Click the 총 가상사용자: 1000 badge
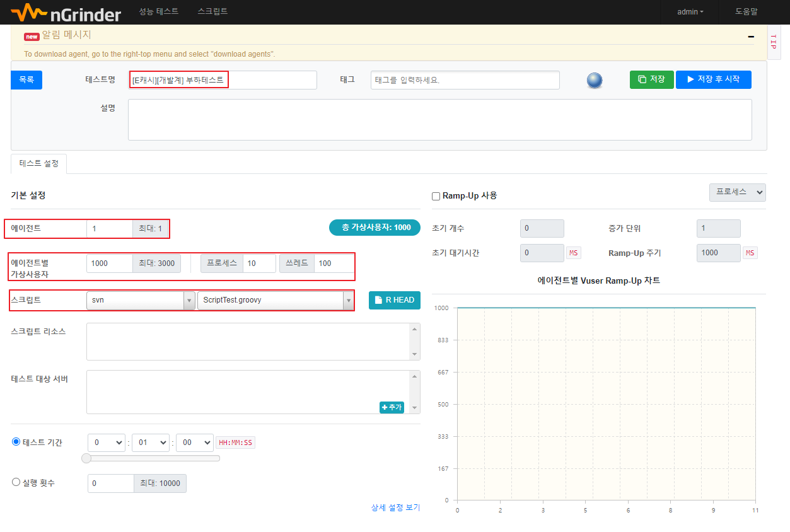This screenshot has width=790, height=532. 375,228
